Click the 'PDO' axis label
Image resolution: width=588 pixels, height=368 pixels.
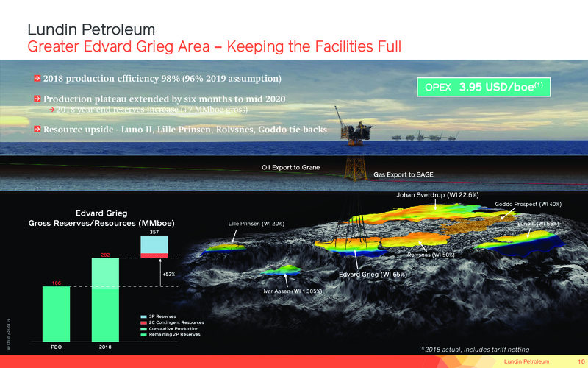pos(57,347)
